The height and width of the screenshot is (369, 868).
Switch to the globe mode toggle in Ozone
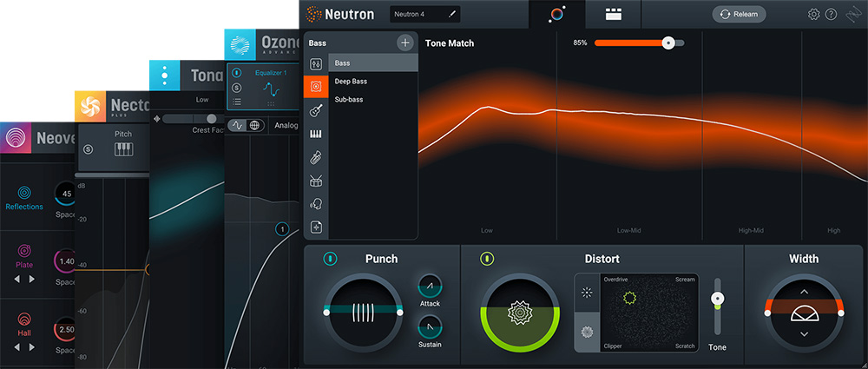254,125
